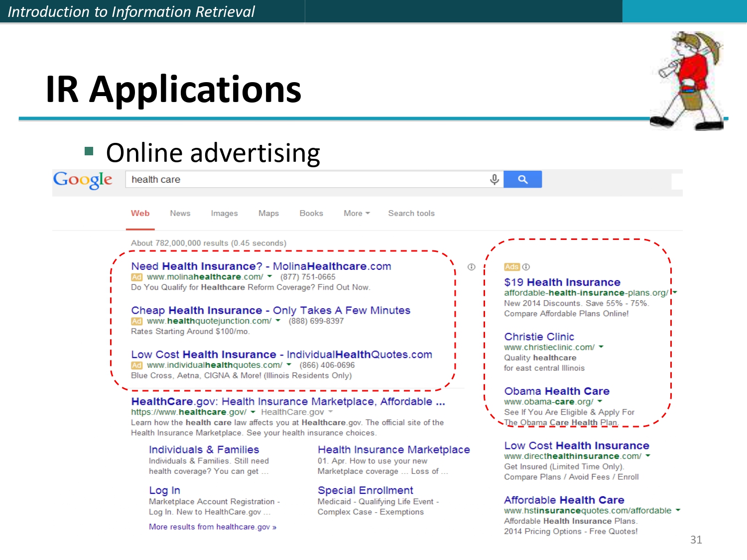Click the search box containing health care

[x=306, y=179]
